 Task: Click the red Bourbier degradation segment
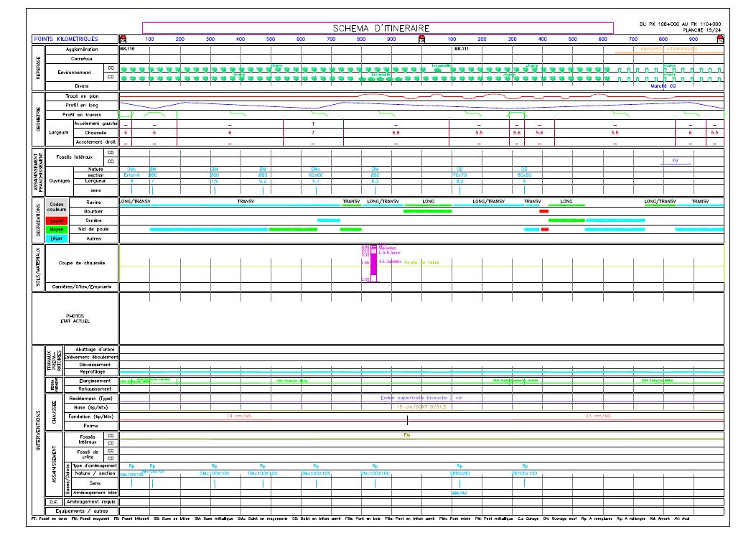click(x=543, y=211)
